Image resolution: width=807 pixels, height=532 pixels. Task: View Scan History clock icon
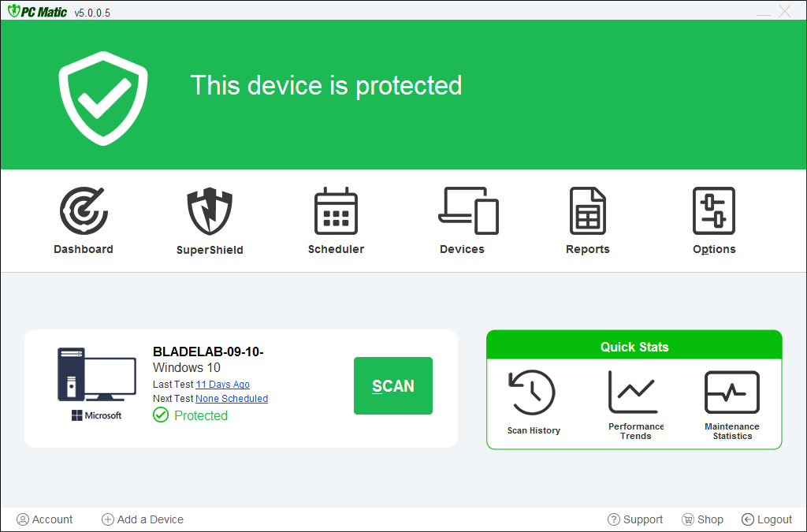click(x=533, y=392)
